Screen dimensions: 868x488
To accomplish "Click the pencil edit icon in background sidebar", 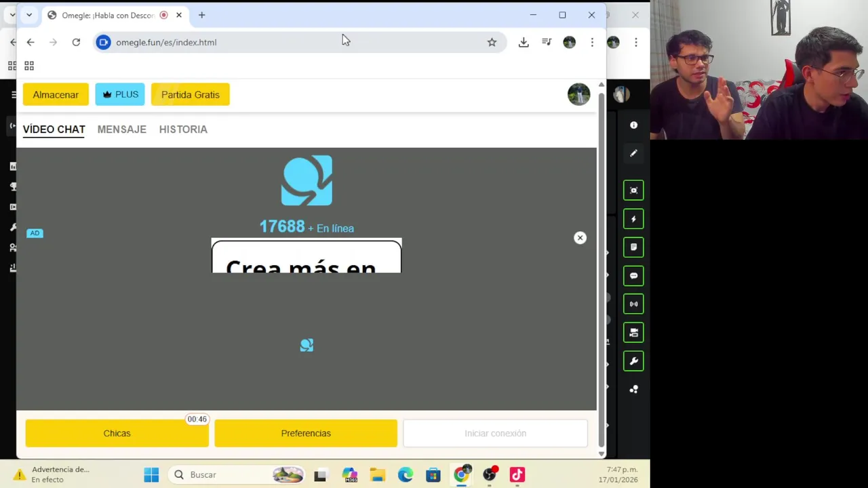I will [x=633, y=153].
